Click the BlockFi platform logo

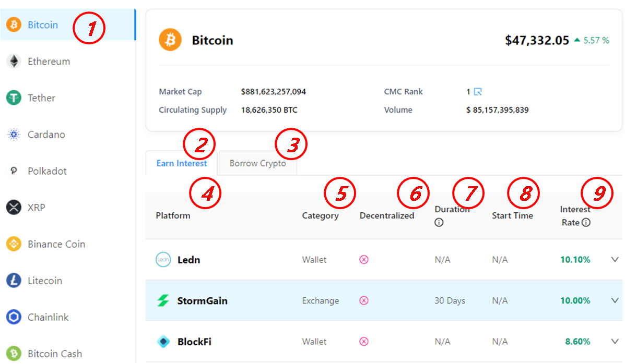(163, 342)
